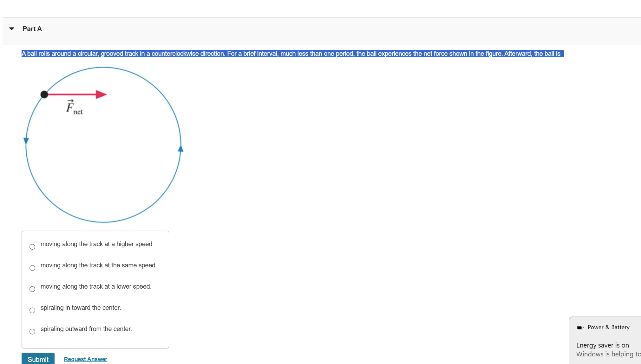641x364 pixels.
Task: Click the blue upward arrow on right of circle
Action: coord(180,149)
